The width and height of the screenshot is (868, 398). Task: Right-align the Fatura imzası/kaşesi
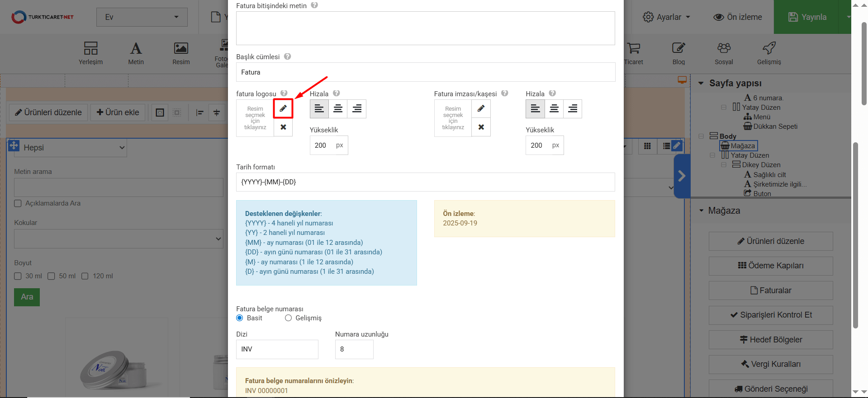pos(572,109)
